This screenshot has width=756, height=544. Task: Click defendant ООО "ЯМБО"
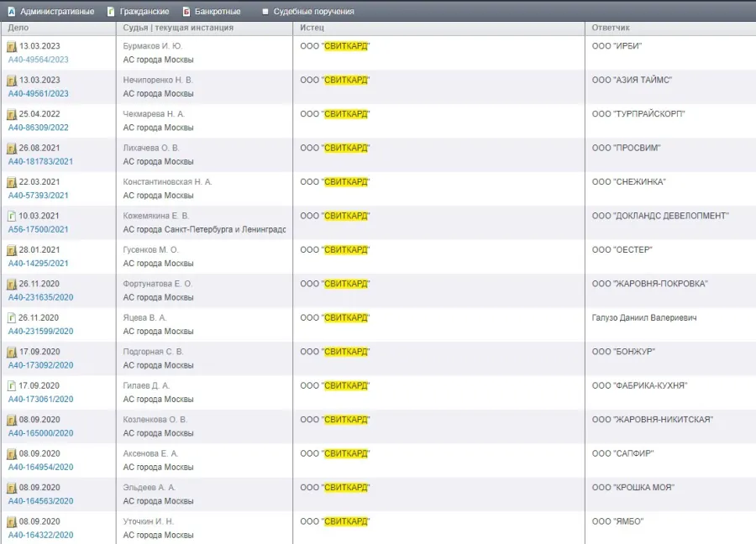pos(617,522)
